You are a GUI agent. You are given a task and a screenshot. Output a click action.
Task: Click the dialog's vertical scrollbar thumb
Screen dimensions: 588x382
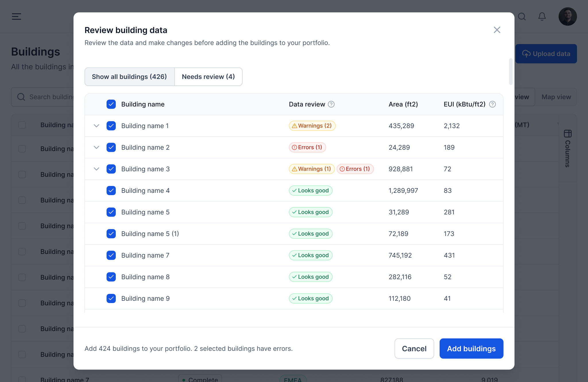click(x=510, y=72)
